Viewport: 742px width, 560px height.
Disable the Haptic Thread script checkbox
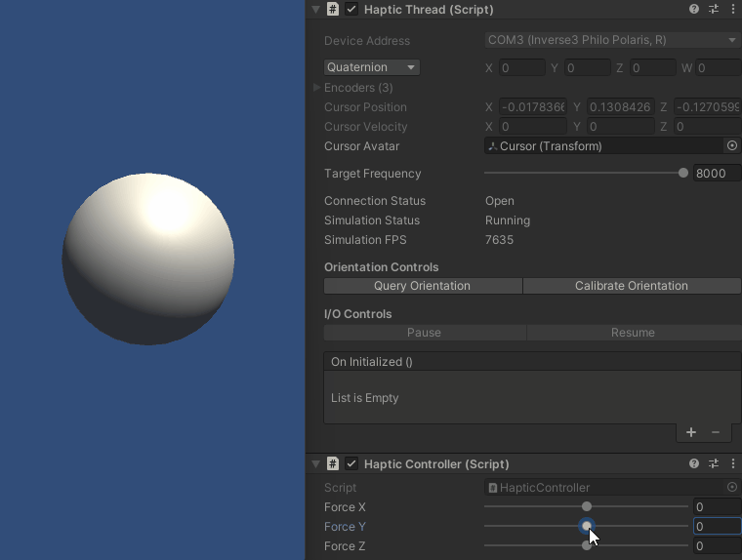coord(351,10)
